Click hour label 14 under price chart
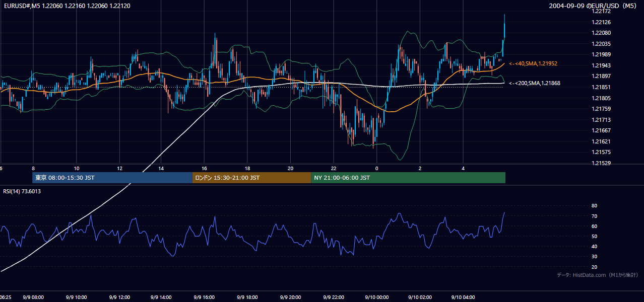 pos(161,168)
